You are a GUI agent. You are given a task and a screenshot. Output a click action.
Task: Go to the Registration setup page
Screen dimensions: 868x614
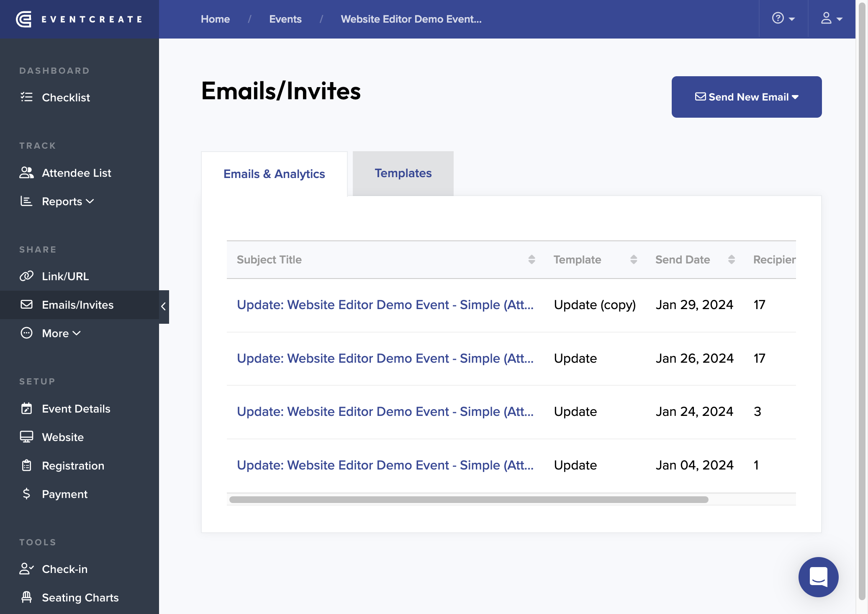click(x=62, y=466)
